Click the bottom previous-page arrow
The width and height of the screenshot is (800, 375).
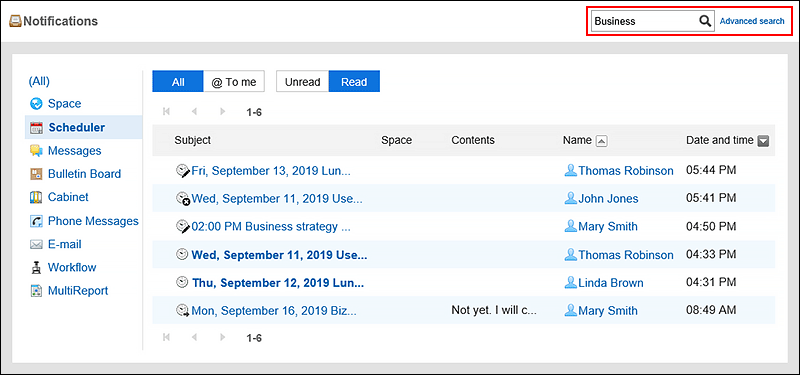(x=194, y=337)
